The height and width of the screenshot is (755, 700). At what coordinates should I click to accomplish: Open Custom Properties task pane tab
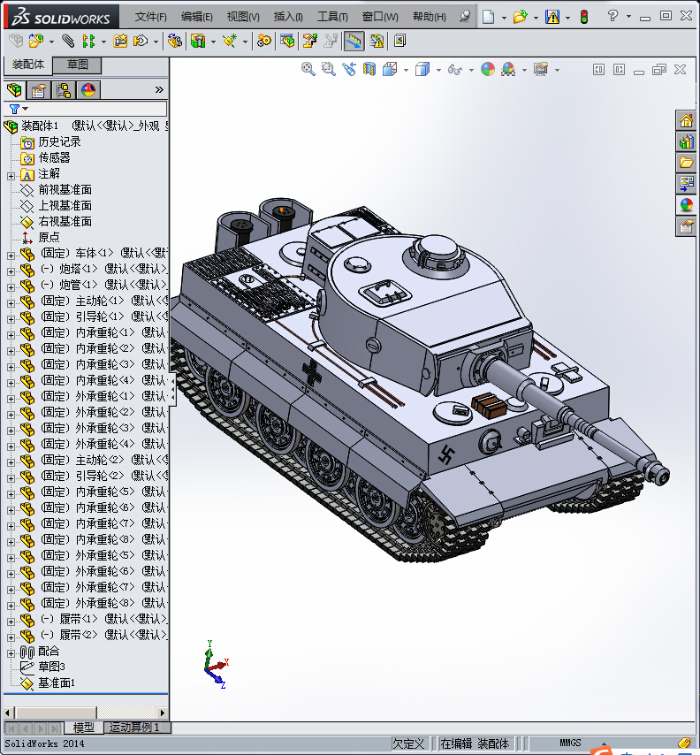686,225
